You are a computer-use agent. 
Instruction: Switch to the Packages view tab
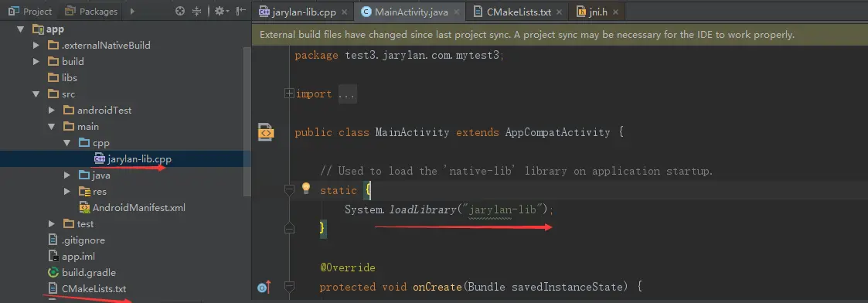coord(91,11)
